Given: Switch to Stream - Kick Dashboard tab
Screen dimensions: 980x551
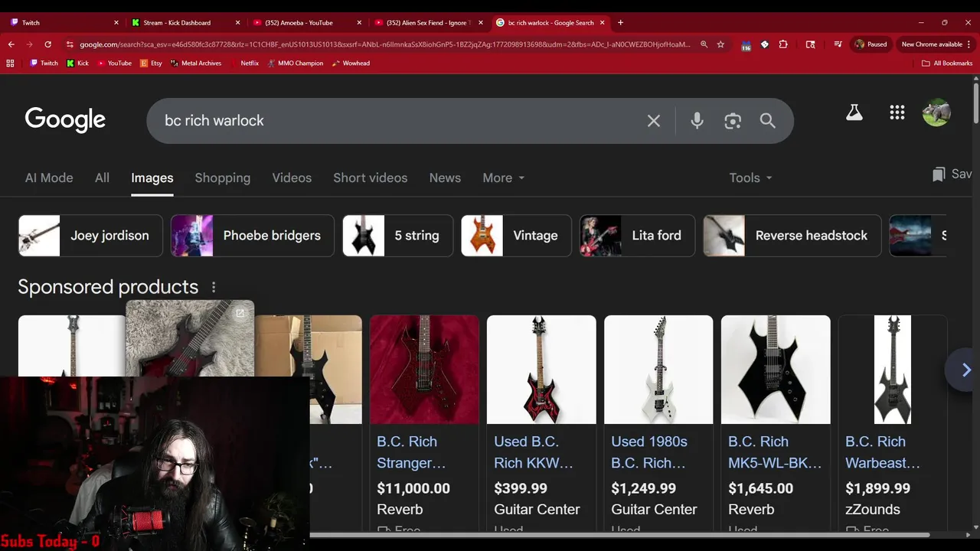Looking at the screenshot, I should coord(186,23).
